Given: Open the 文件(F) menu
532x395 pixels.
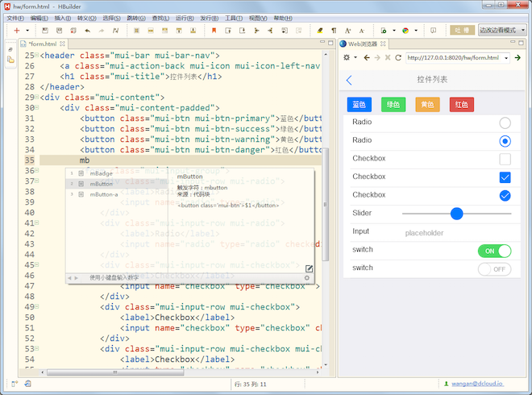Looking at the screenshot, I should click(x=15, y=18).
